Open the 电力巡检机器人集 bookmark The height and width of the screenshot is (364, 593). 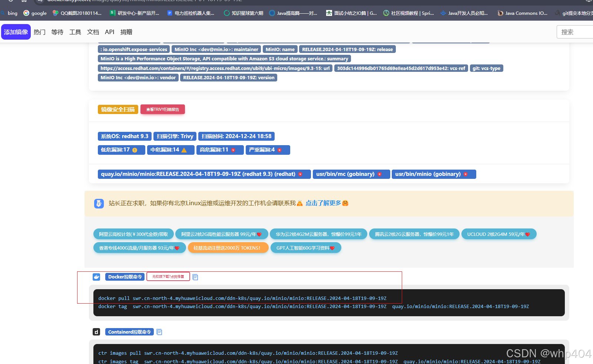[x=191, y=13]
